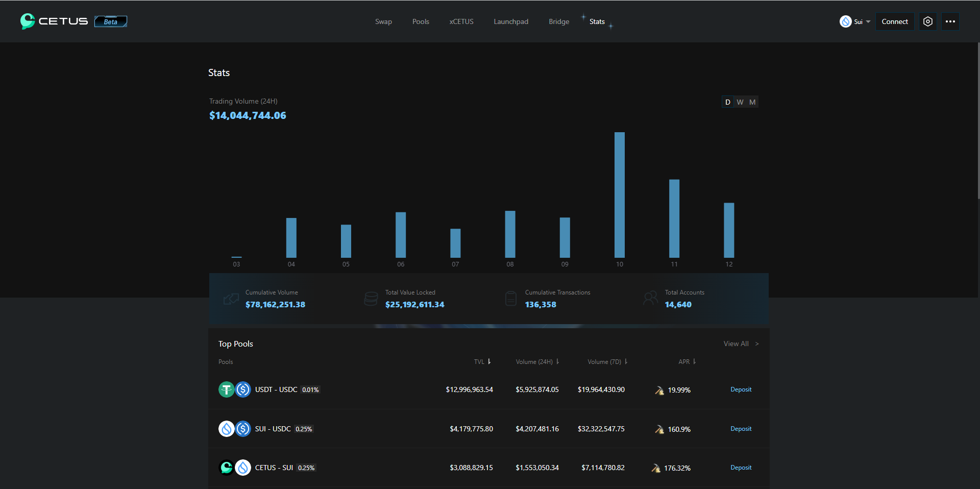Click the page vertical scrollbar
980x489 pixels.
pos(978,120)
